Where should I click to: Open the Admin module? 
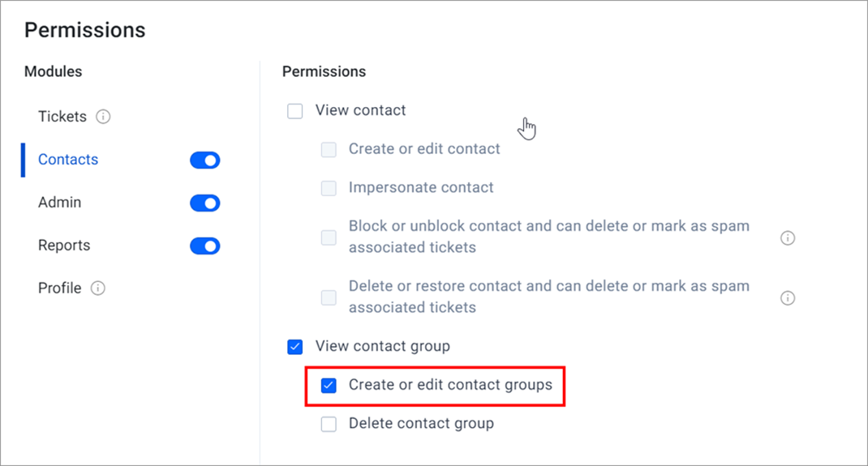(x=60, y=203)
